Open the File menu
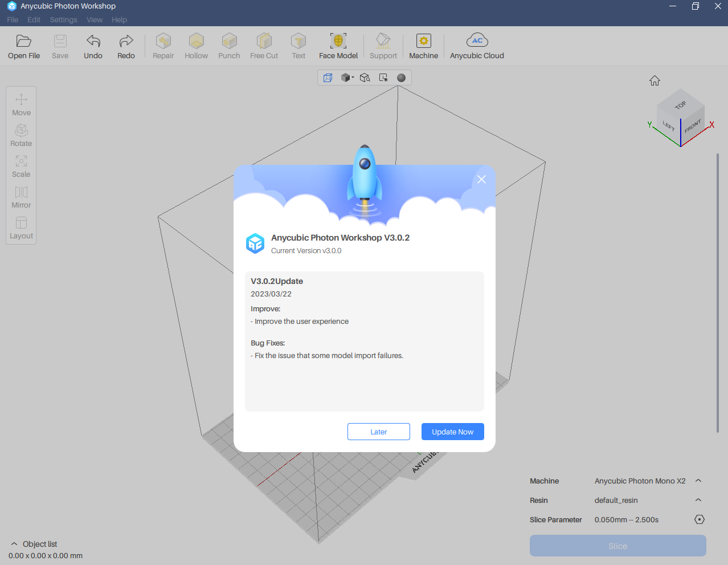Screen dimensions: 728x565 coord(13,19)
